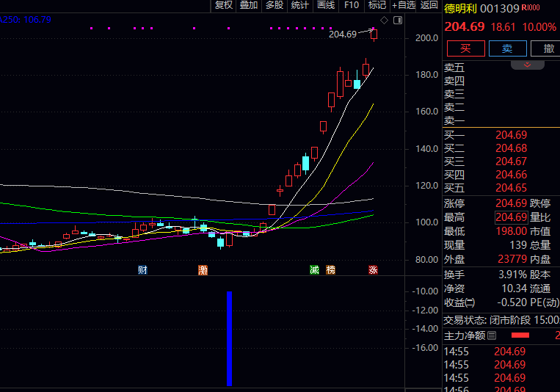Image resolution: width=560 pixels, height=392 pixels.
Task: Click the 撤 cancel order button
Action: click(548, 48)
